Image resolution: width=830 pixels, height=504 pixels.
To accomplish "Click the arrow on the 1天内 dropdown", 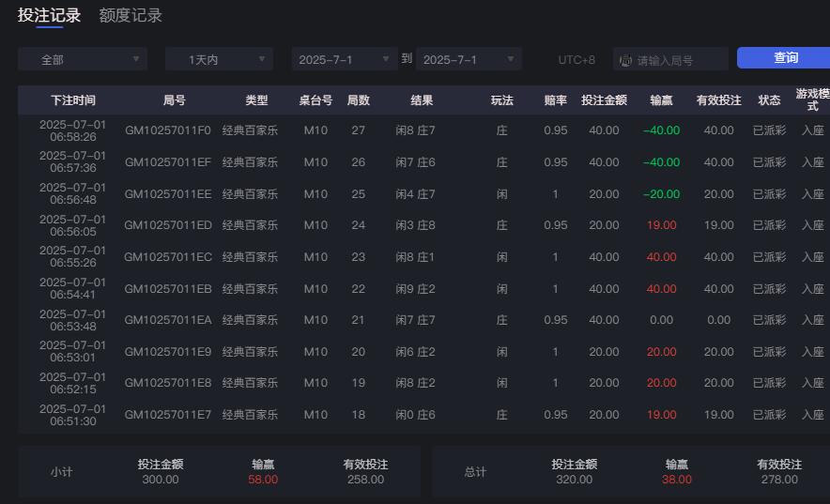I will pyautogui.click(x=262, y=59).
